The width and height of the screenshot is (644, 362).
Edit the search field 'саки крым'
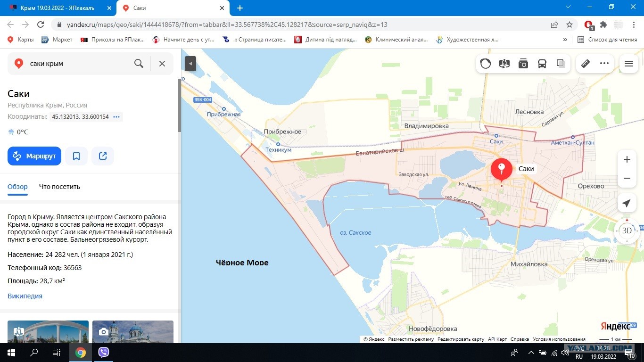pos(79,64)
